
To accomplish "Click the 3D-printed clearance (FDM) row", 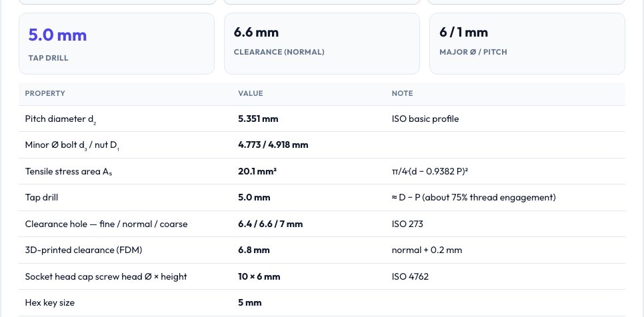I will pos(322,250).
